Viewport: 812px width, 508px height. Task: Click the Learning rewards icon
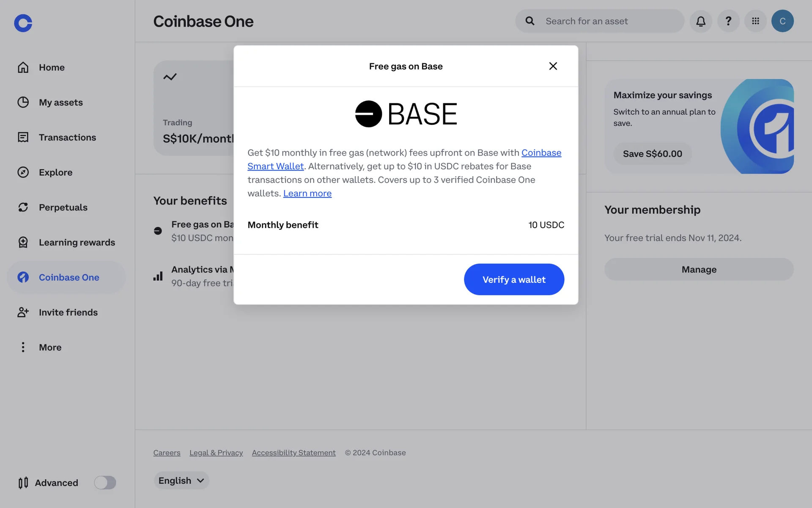23,242
